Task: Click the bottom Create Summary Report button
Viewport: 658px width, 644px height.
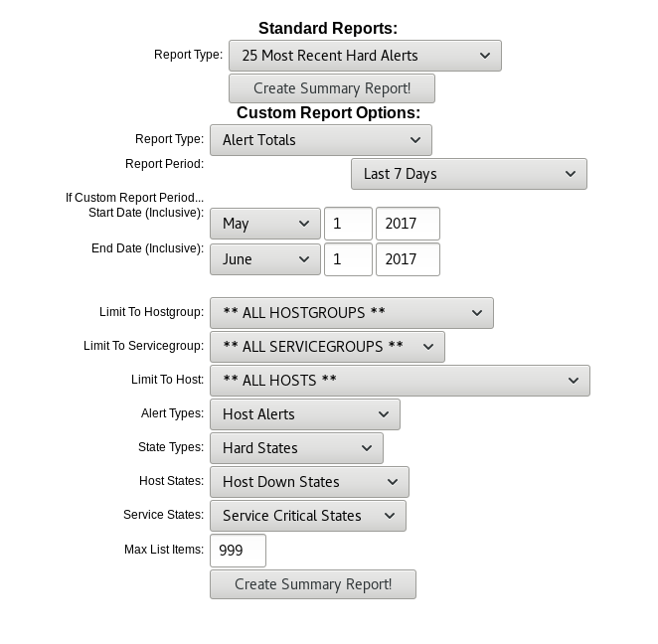Action: 313,584
